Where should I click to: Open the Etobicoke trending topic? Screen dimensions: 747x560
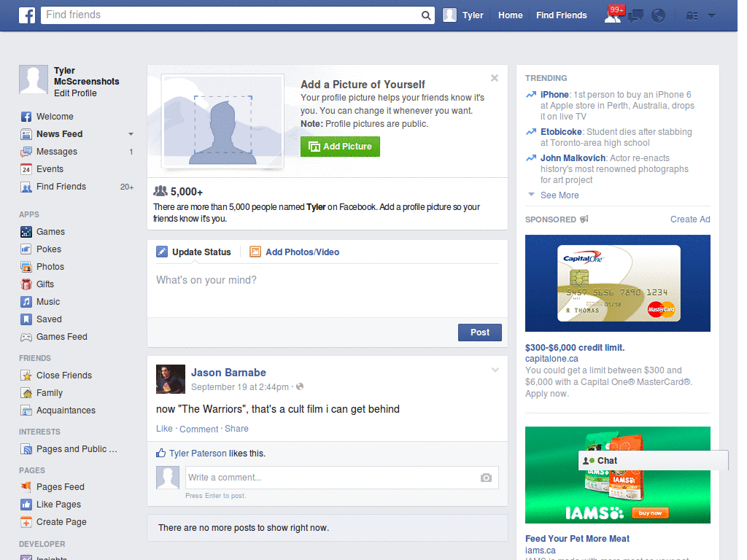pos(561,132)
